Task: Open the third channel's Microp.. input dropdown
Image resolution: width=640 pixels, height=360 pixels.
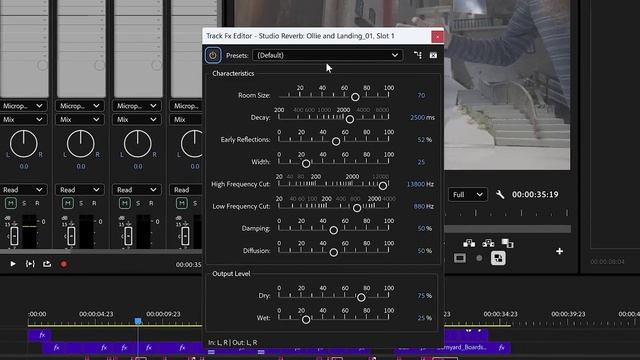Action: click(136, 106)
